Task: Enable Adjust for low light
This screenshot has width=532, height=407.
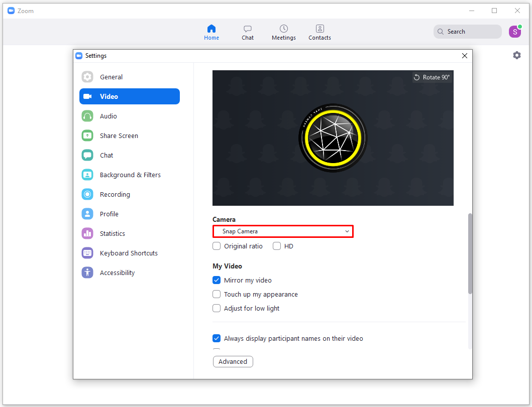Action: (x=217, y=308)
